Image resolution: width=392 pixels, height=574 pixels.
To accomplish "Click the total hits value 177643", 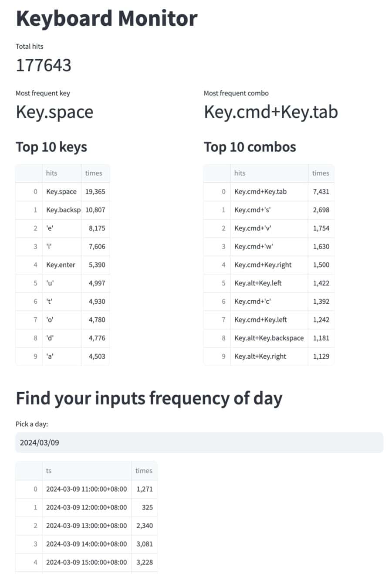I will 44,65.
